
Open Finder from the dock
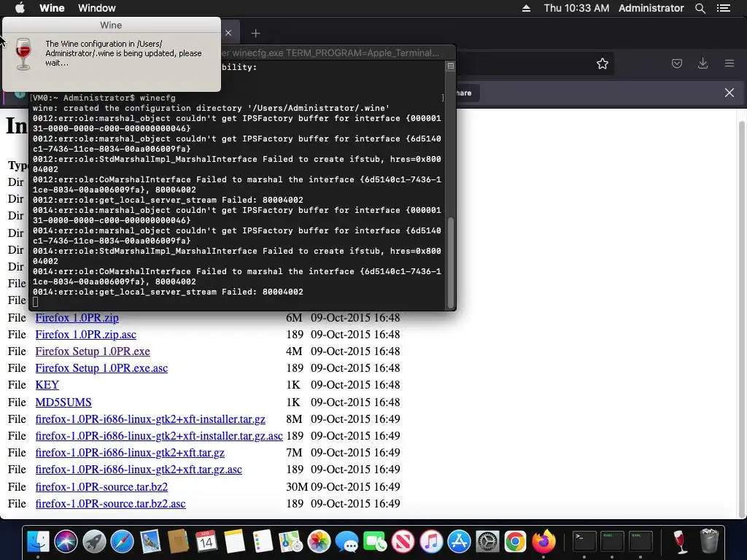coord(38,542)
